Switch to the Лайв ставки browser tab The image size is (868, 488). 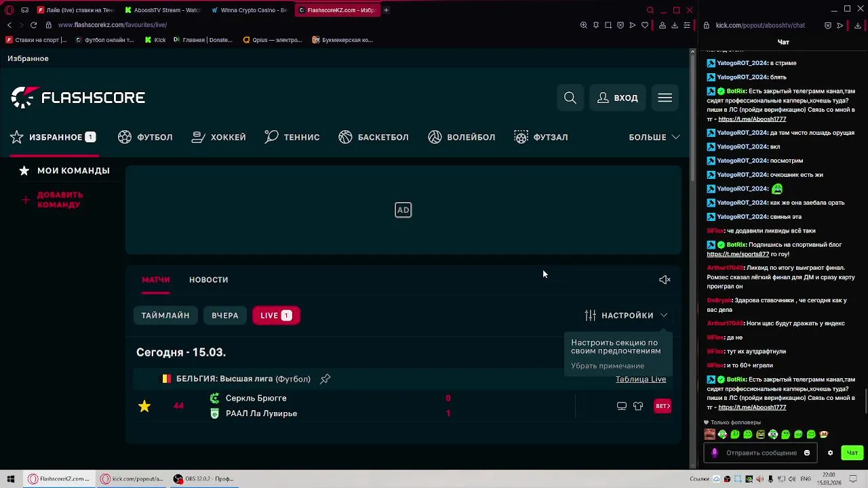tap(76, 10)
